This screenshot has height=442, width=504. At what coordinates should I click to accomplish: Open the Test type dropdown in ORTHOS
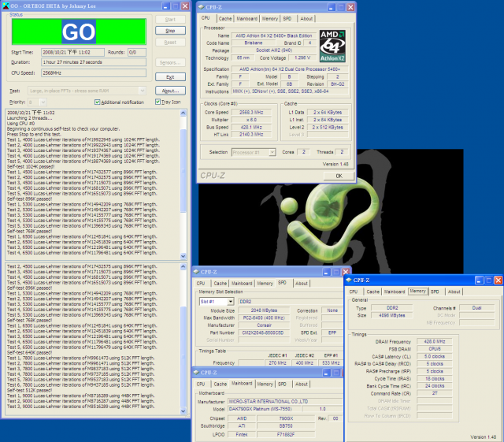143,91
